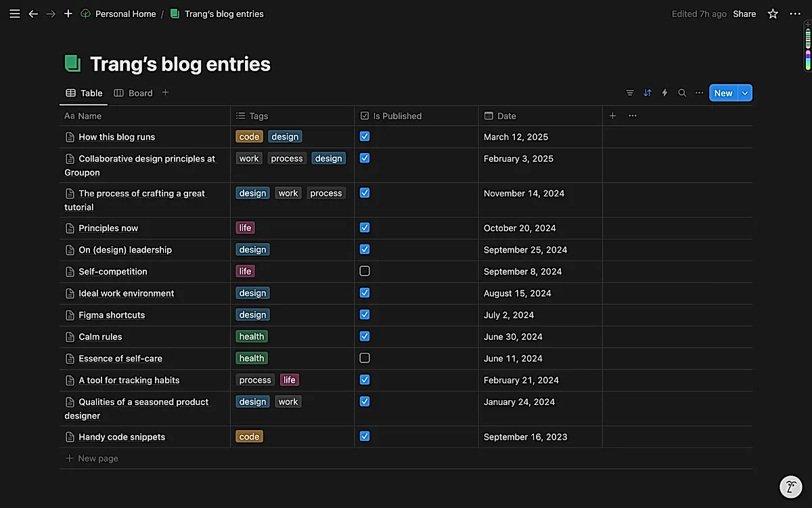Uncheck Is Published for On (design) leadership
The image size is (812, 508).
[x=365, y=249]
